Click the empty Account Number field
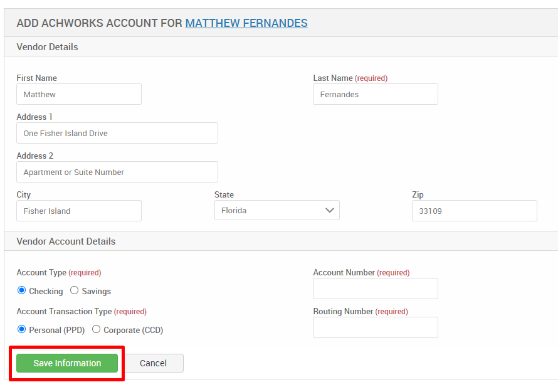558x392 pixels. point(375,289)
